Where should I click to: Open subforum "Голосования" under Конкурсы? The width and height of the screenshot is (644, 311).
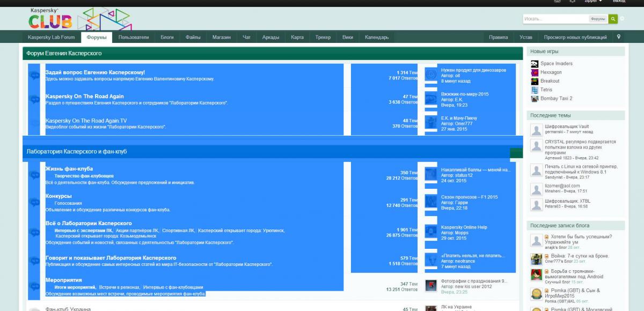68,203
